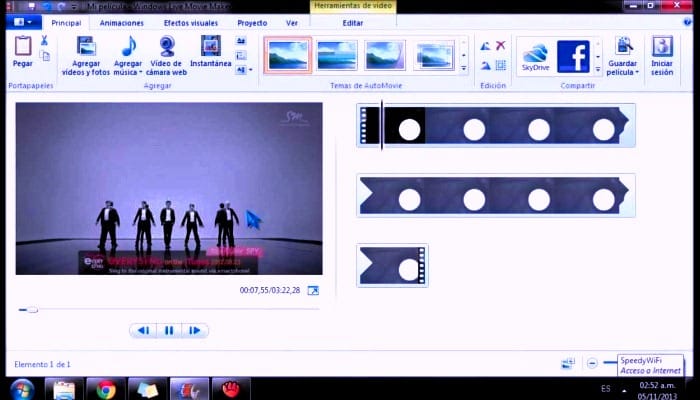Switch to the Animaciones tab
Viewport: 700px width, 400px height.
pos(121,23)
